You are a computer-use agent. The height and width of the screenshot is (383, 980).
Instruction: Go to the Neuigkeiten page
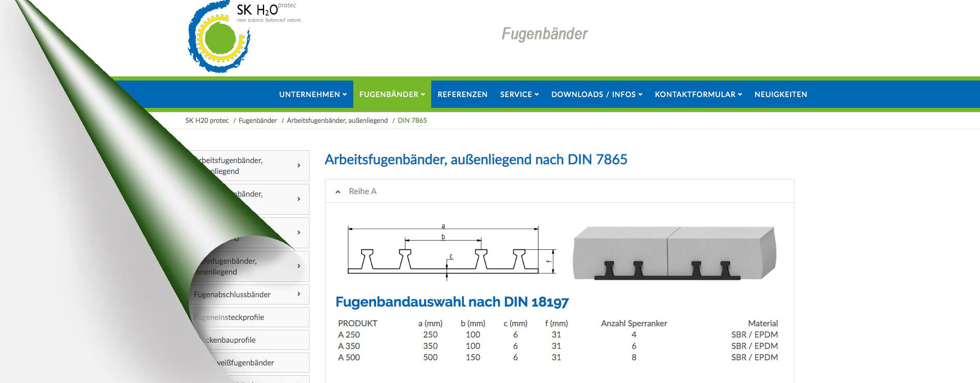click(x=780, y=94)
